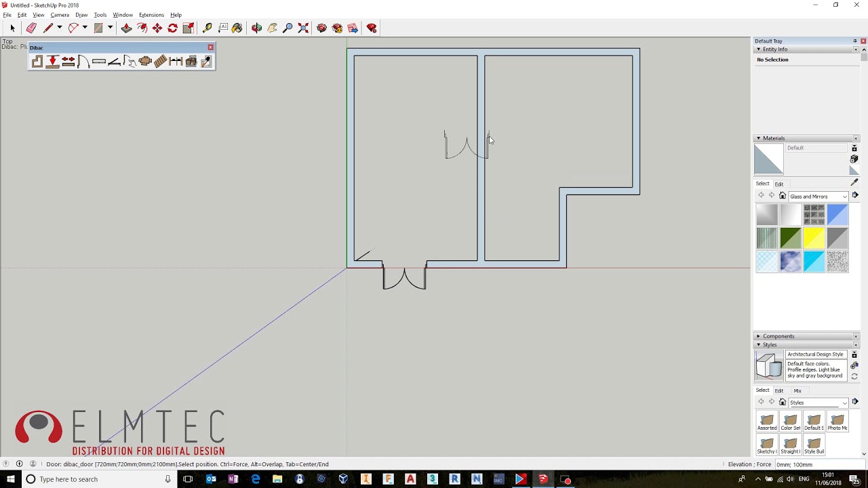The image size is (868, 488).
Task: Open the Extensions menu
Action: 151,15
